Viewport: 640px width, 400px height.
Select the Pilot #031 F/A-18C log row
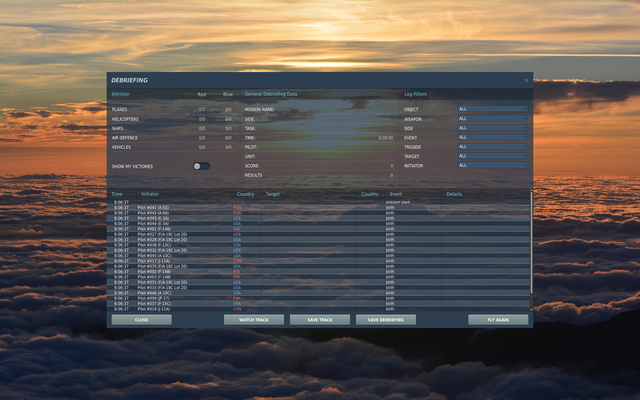pos(318,282)
